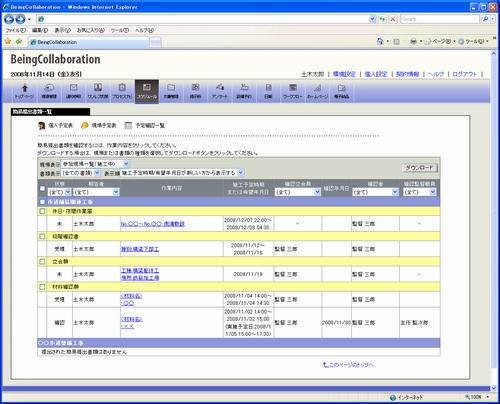
Task: Check the 休日・夜間作業届 category checkbox
Action: point(42,211)
